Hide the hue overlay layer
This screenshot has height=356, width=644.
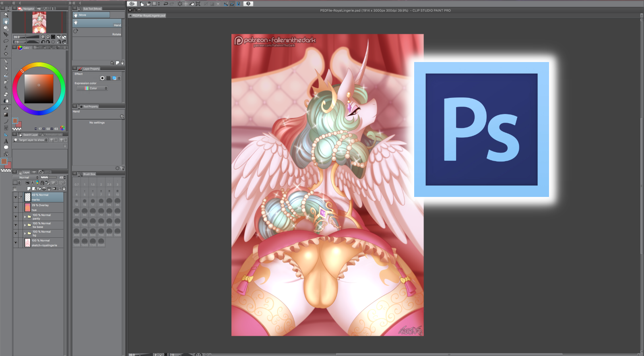coord(16,207)
